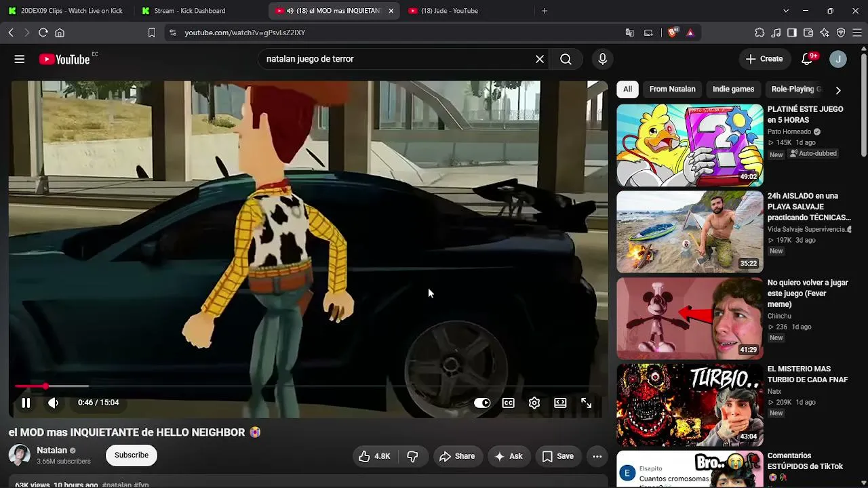The image size is (868, 488).
Task: Open the PLATINÉ ESTE JUEGO video thumbnail
Action: point(690,145)
